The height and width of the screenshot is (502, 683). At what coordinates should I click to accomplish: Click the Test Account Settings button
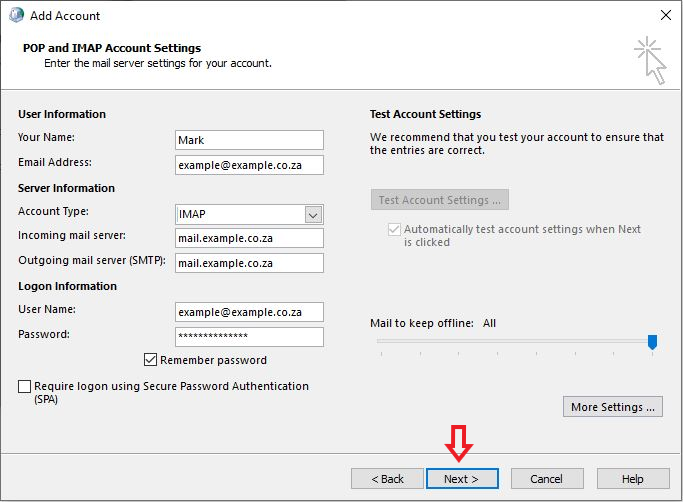point(440,200)
